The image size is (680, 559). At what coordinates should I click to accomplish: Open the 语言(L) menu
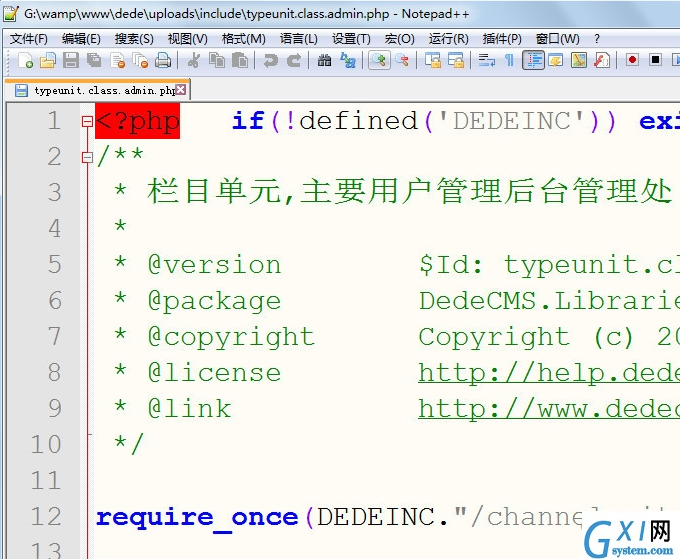pyautogui.click(x=298, y=39)
